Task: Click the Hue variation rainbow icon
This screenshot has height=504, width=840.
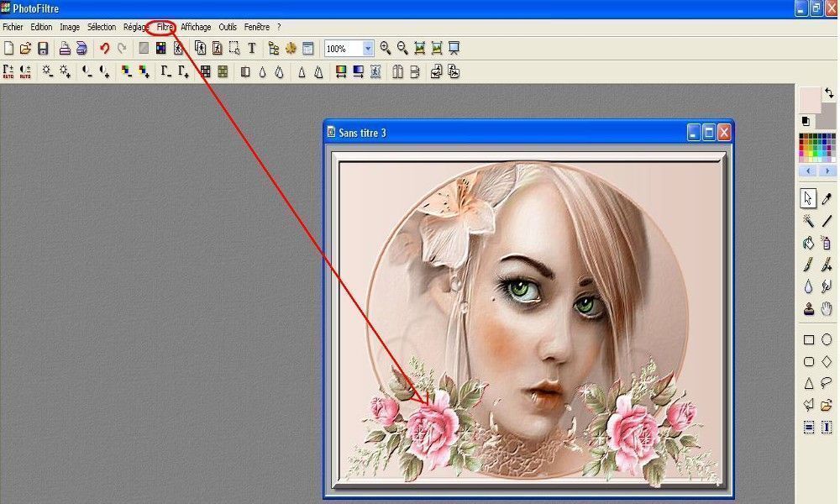Action: pos(341,71)
